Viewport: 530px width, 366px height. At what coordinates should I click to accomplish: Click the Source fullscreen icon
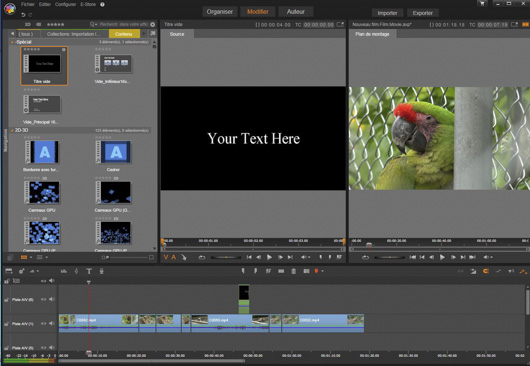340,24
